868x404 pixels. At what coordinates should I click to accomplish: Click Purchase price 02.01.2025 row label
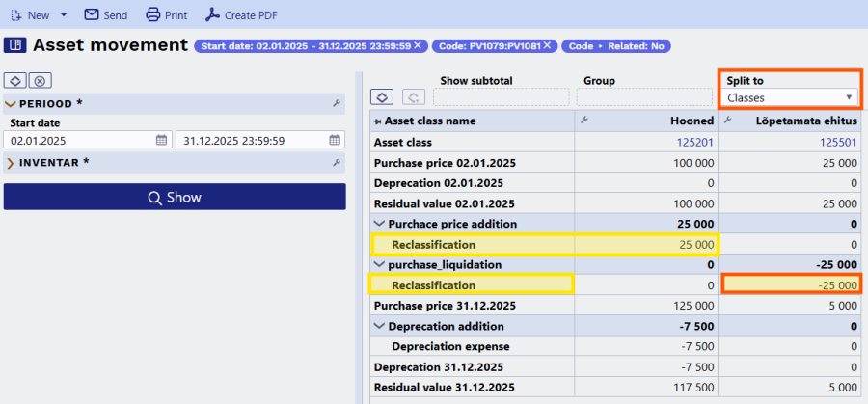click(445, 163)
